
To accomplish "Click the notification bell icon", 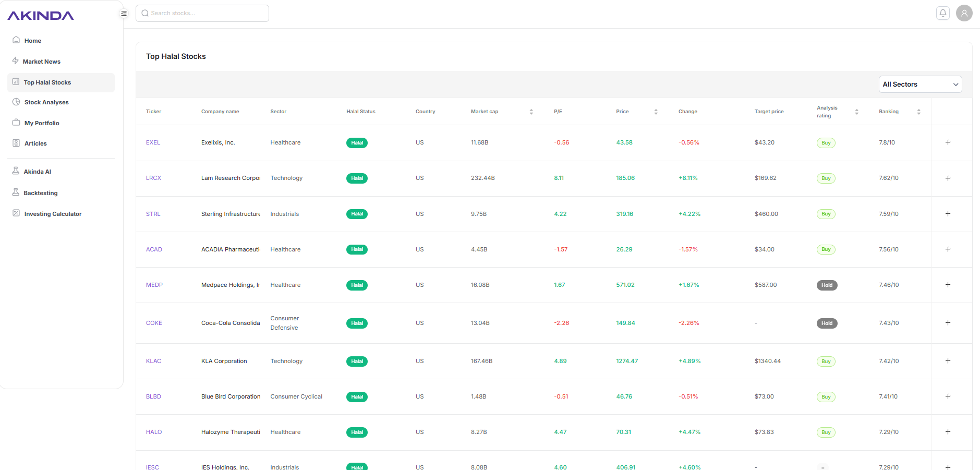I will click(x=942, y=13).
